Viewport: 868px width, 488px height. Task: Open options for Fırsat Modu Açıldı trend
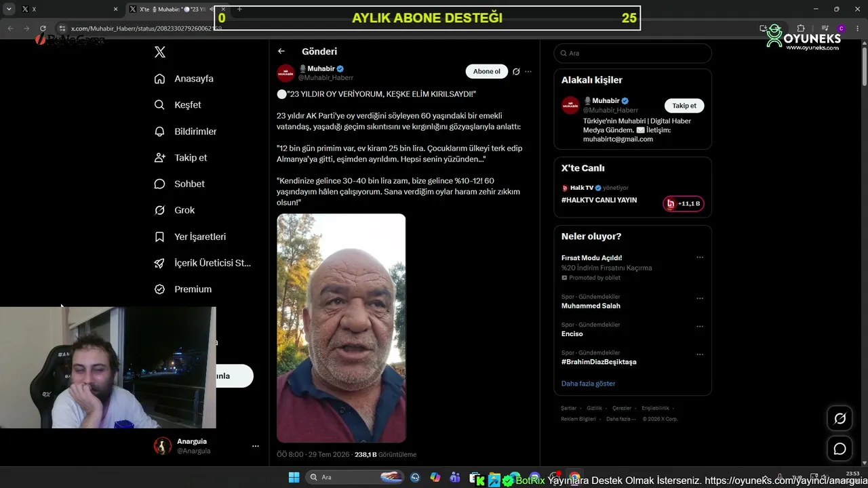tap(700, 258)
